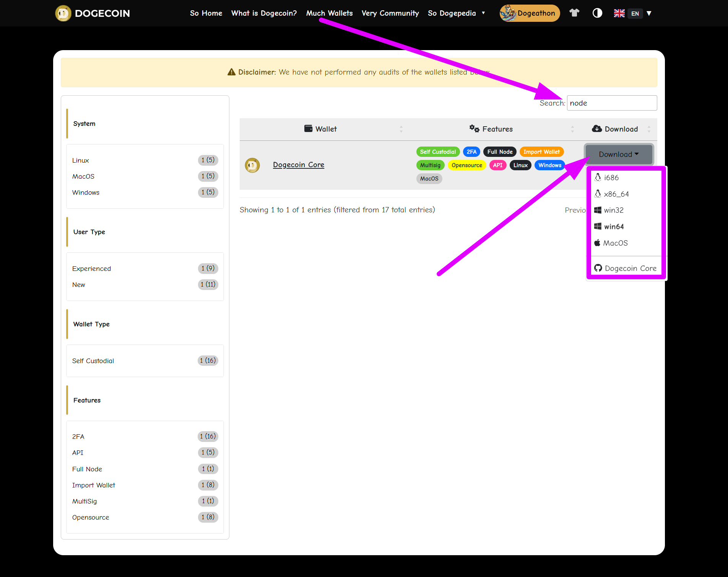Click the Self Custodial feature tag
Screen dimensions: 728x577
coord(438,152)
